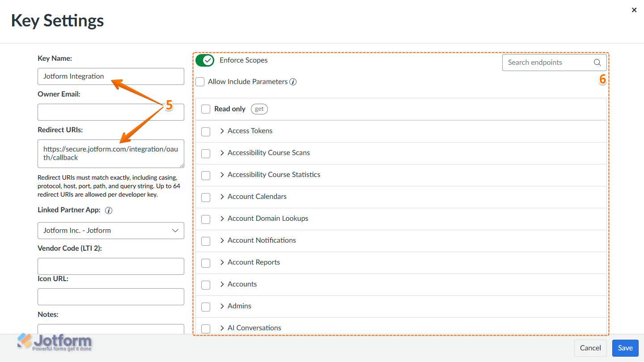Expand the AI Conversations group

222,328
